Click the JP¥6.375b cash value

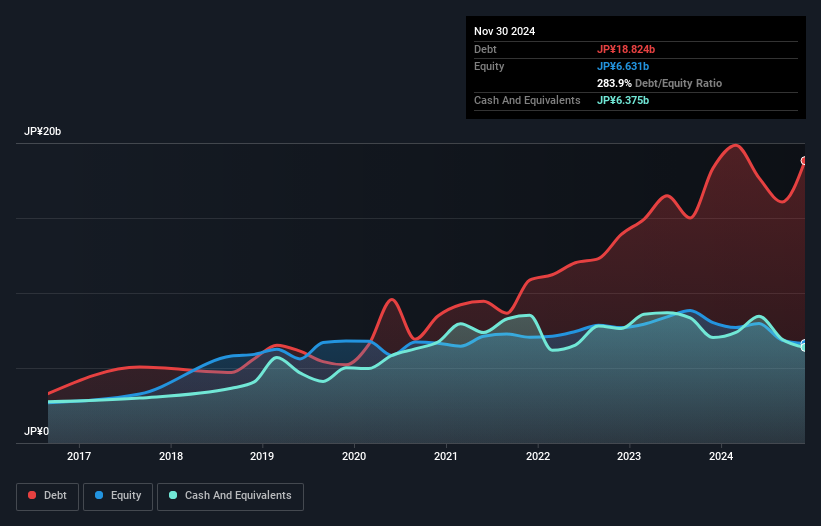click(623, 100)
